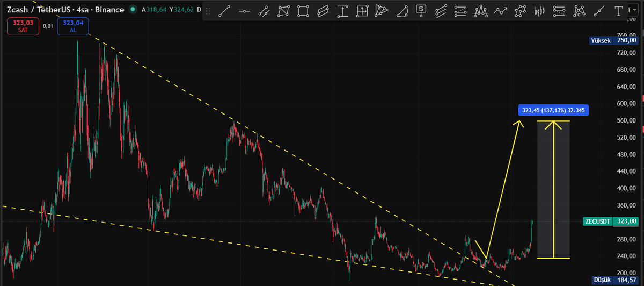
Task: Click the 240,00 price scale value
Action: pyautogui.click(x=626, y=256)
